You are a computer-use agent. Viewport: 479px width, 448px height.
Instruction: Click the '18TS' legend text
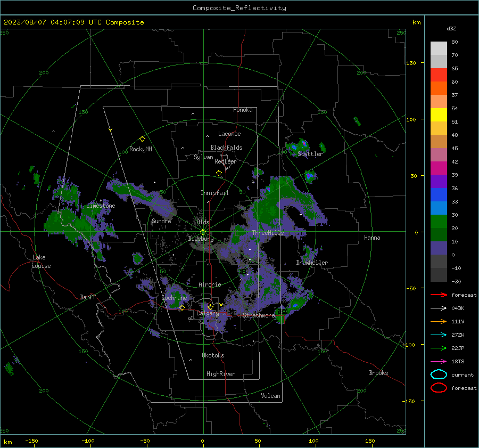[x=458, y=362]
